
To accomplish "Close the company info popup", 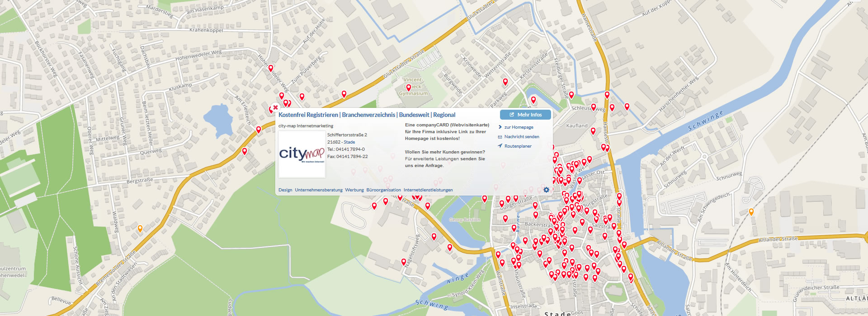I will click(x=275, y=108).
